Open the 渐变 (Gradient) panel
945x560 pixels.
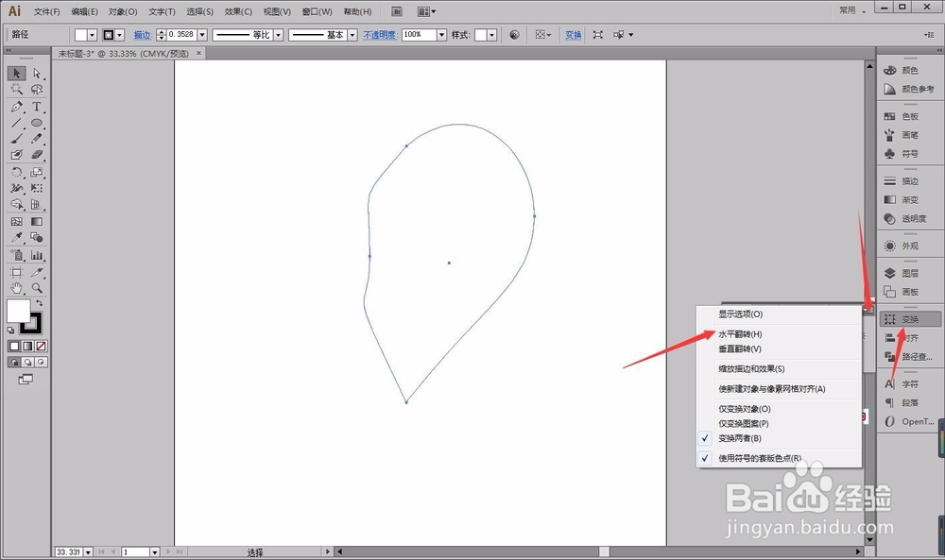pos(909,199)
